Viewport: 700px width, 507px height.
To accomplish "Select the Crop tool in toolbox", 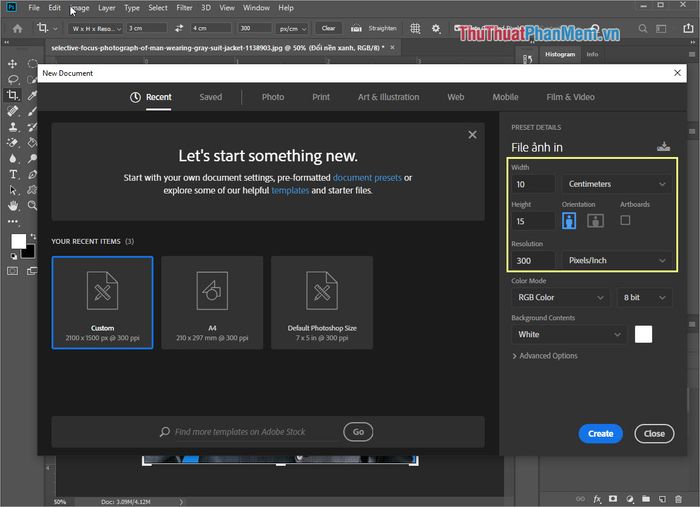I will 12,95.
